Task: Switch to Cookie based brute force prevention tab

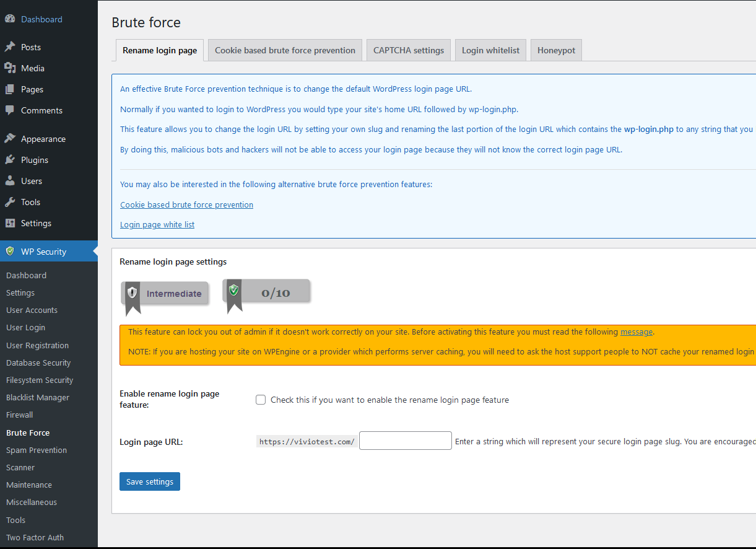Action: [285, 51]
